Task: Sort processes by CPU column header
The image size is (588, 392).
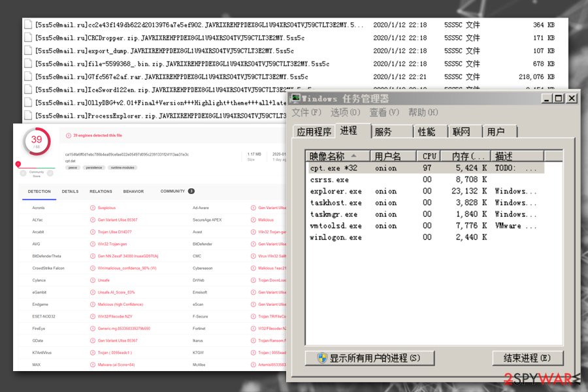Action: (x=428, y=155)
